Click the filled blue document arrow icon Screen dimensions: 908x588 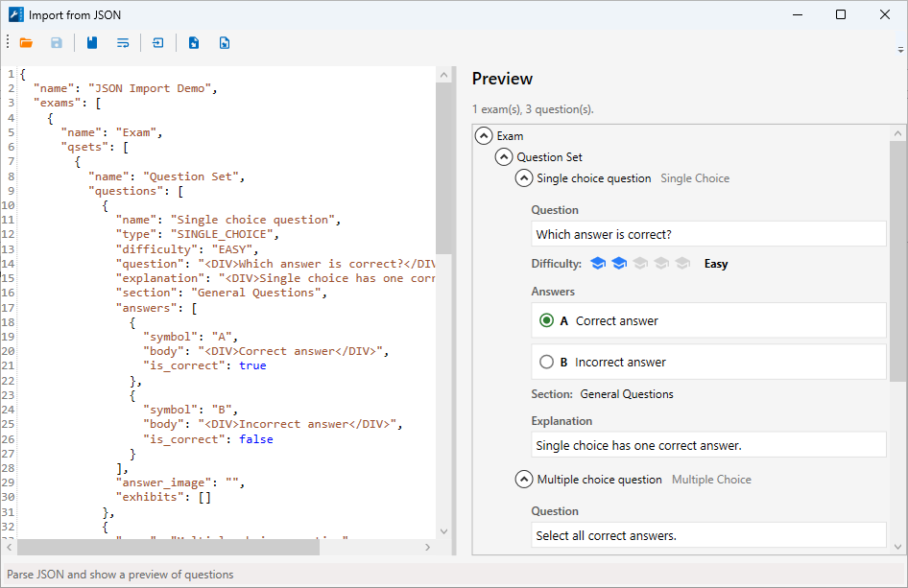click(x=194, y=43)
